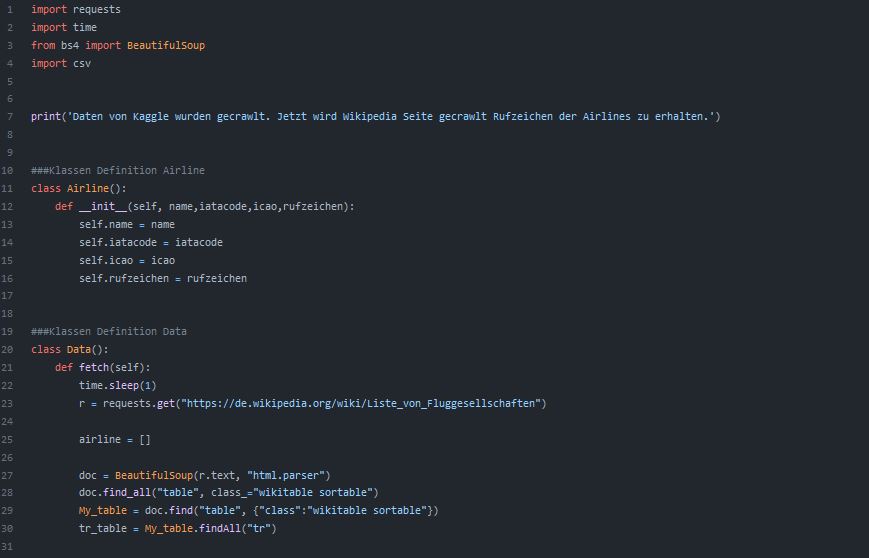Viewport: 869px width, 558px height.
Task: Click the 'fetch' method name
Action: click(x=94, y=367)
